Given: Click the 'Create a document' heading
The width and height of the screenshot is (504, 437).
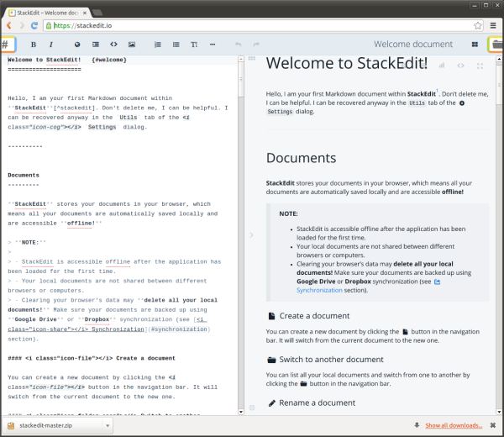Looking at the screenshot, I should click(314, 316).
